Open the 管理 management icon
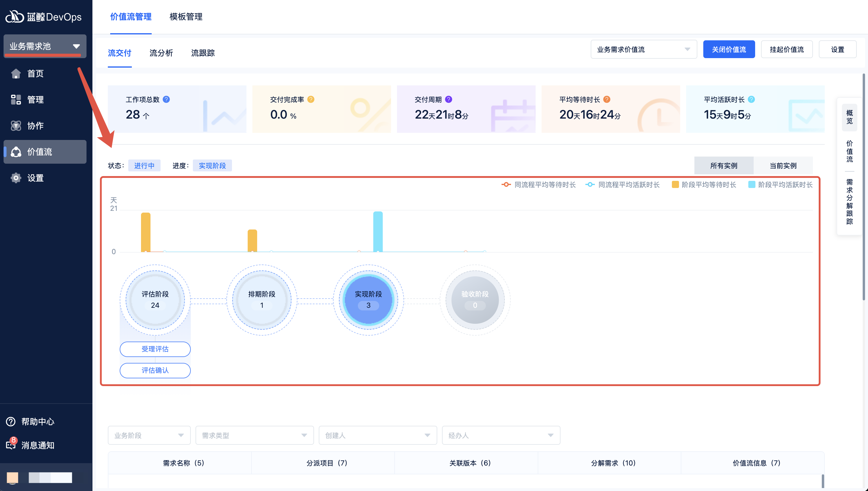Image resolution: width=868 pixels, height=491 pixels. tap(16, 100)
